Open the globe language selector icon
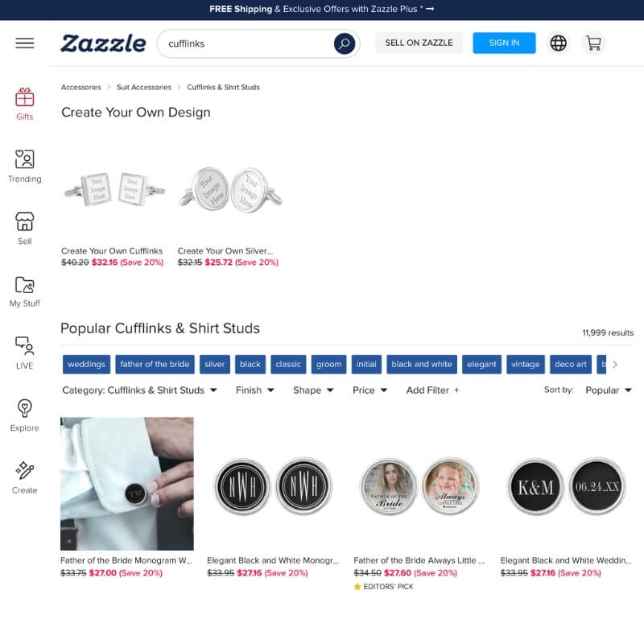This screenshot has width=644, height=644. pos(558,43)
